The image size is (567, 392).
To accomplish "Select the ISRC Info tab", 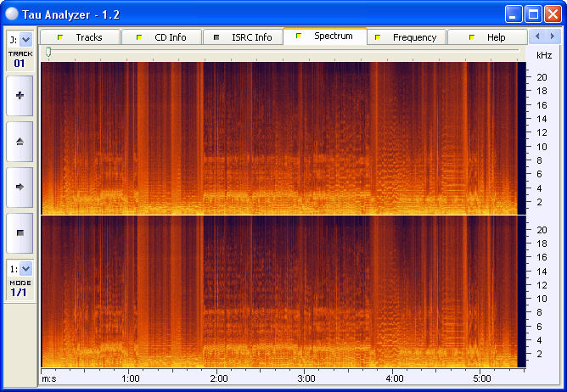I will tap(243, 37).
